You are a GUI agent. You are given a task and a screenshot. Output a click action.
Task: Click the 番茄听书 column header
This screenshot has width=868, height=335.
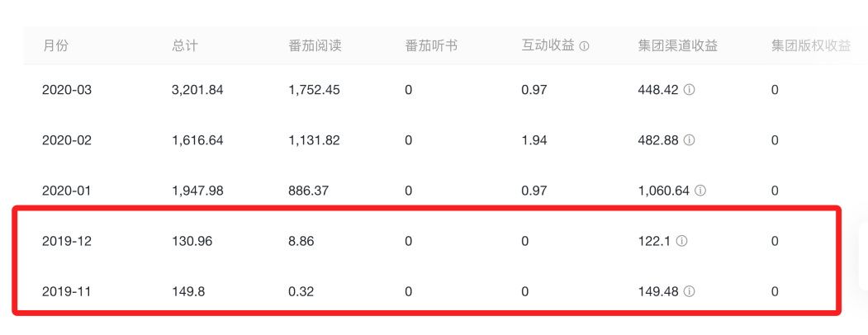point(432,46)
